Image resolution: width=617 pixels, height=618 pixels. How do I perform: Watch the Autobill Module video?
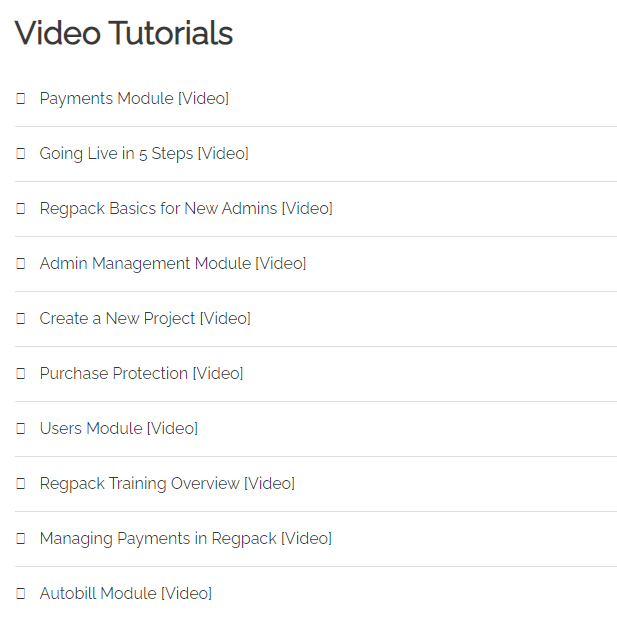[x=126, y=593]
